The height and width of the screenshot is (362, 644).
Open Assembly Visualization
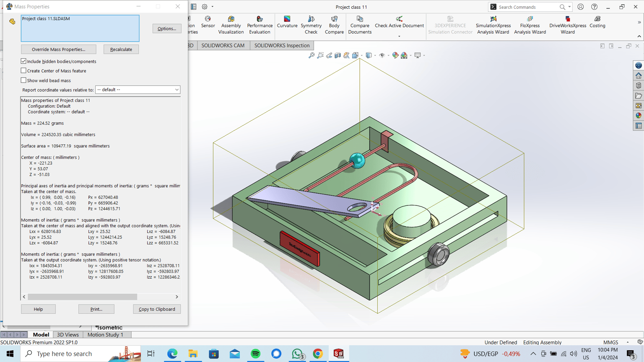(231, 25)
